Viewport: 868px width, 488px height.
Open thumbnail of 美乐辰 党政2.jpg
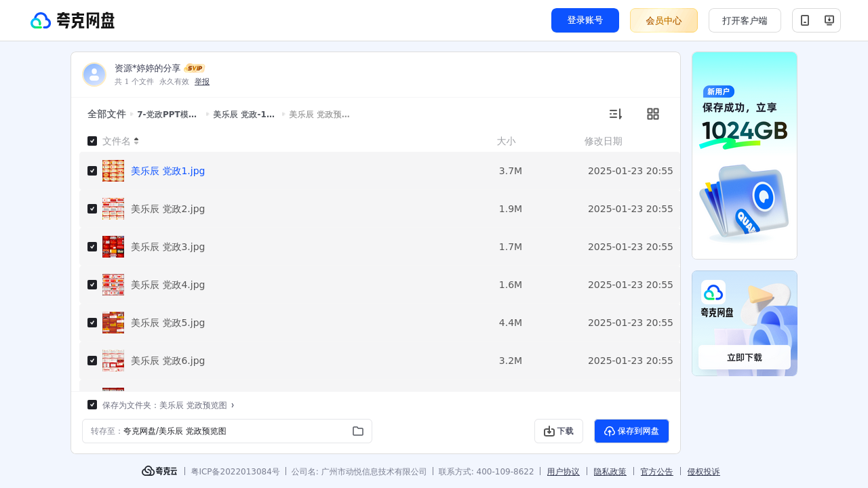[113, 209]
